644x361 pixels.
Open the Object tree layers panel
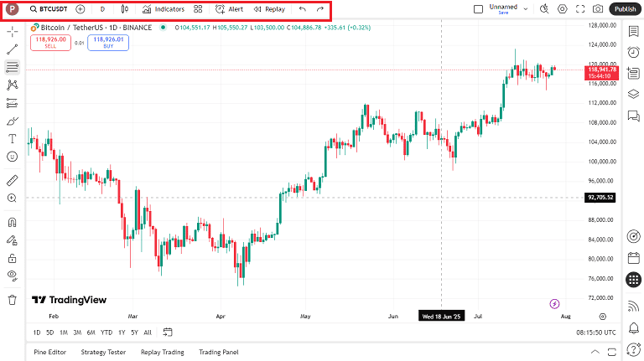pos(634,94)
